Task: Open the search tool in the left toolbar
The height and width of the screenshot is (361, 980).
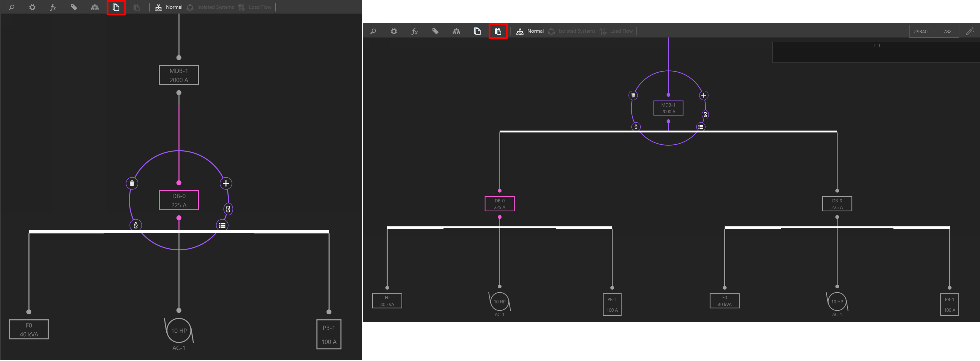Action: click(11, 7)
